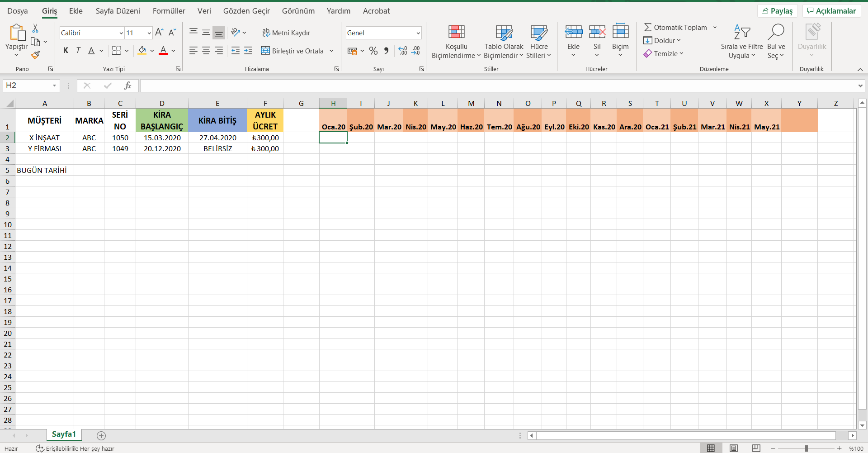This screenshot has height=453, width=868.
Task: Toggle underline formatting
Action: point(91,51)
